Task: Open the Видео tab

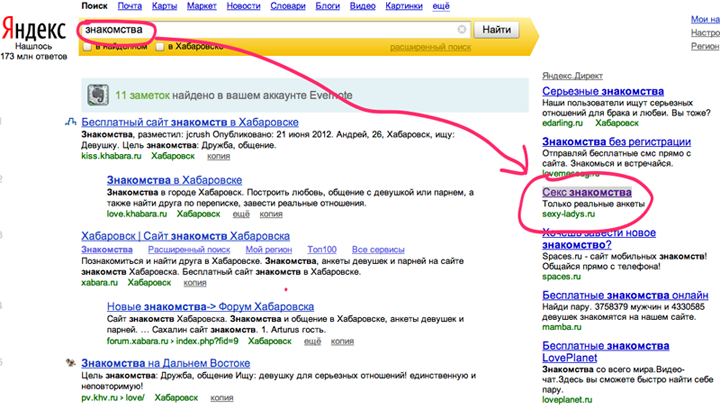Action: point(362,6)
